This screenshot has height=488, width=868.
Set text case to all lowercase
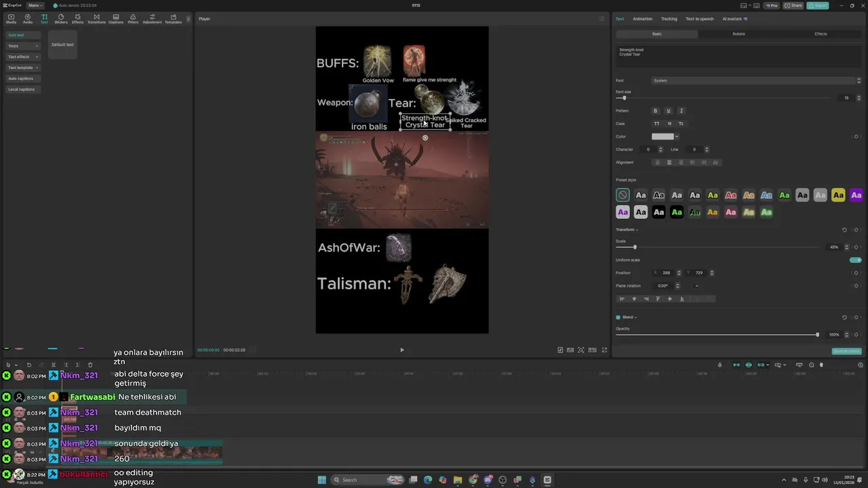click(669, 123)
